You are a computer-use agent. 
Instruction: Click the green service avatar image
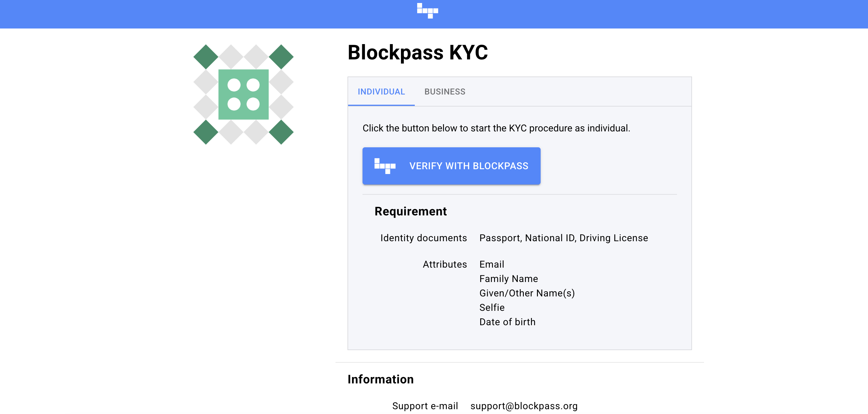(243, 94)
